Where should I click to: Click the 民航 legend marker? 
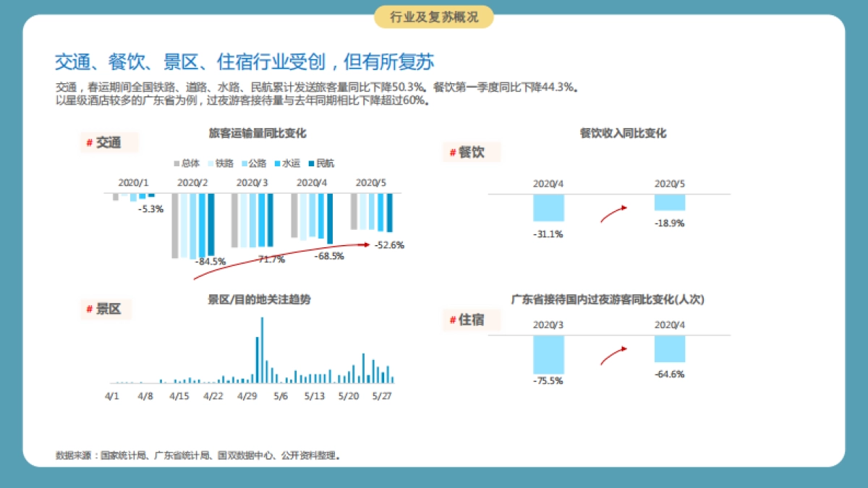(311, 163)
